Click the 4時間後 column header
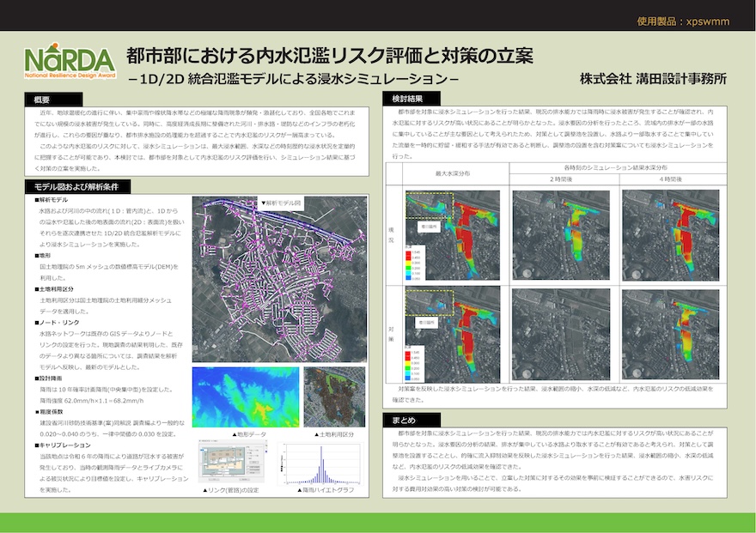This screenshot has width=756, height=533. point(669,179)
